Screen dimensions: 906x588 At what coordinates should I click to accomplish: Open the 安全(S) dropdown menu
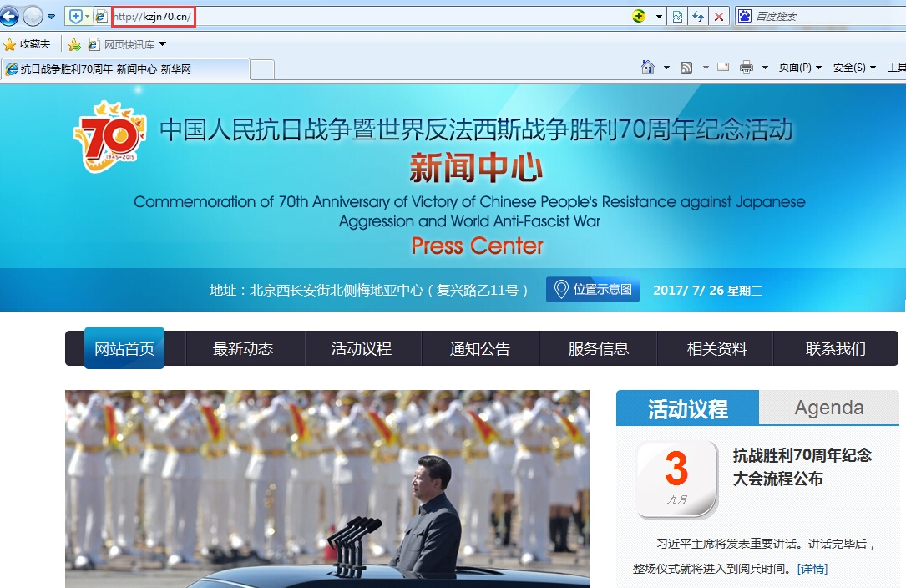pyautogui.click(x=853, y=68)
